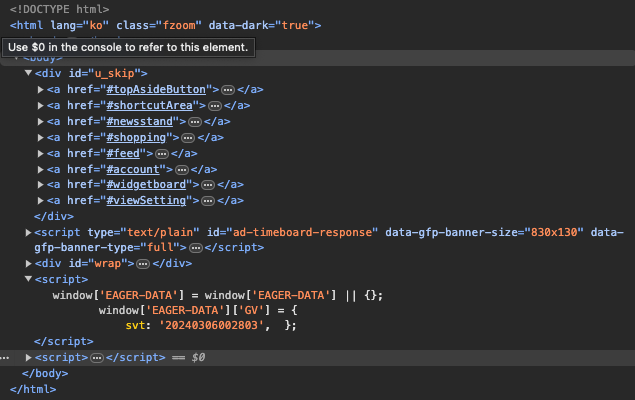The width and height of the screenshot is (635, 400).
Task: Click ellipsis badge in #viewSetting anchor
Action: pyautogui.click(x=208, y=201)
